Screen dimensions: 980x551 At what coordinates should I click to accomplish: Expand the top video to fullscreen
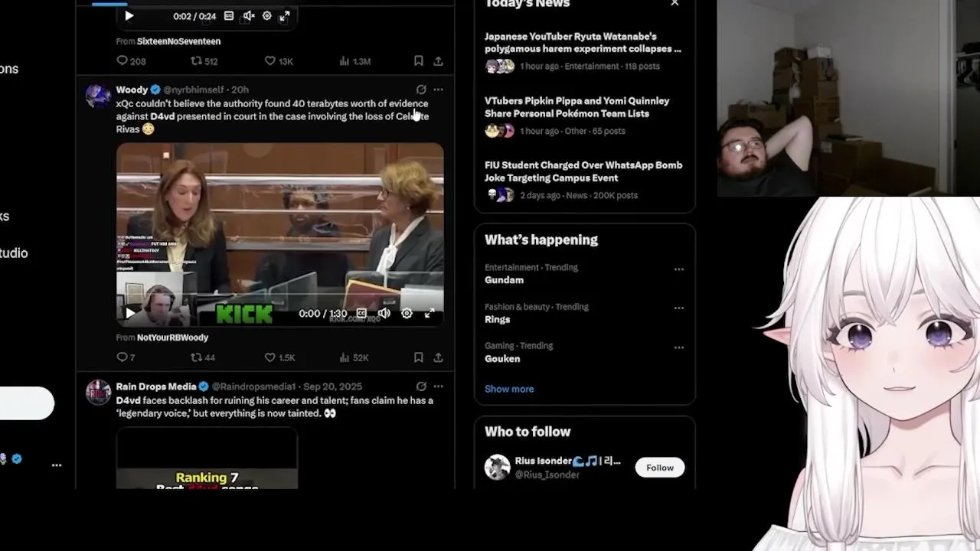coord(284,16)
